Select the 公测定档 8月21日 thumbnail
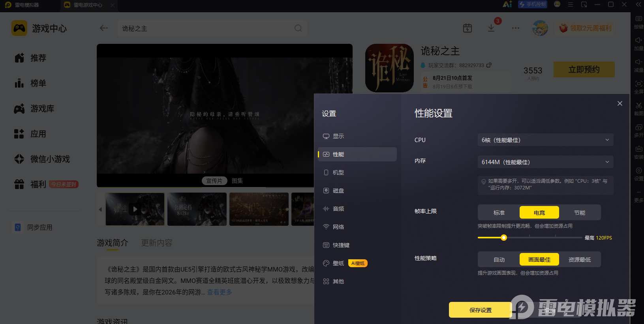 (x=197, y=209)
